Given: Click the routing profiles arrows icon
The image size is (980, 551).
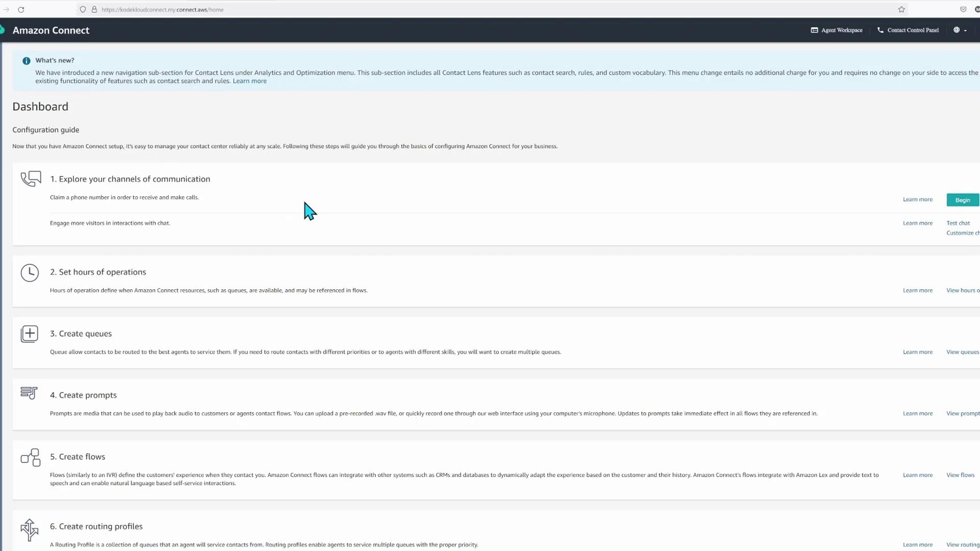Looking at the screenshot, I should pos(30,530).
